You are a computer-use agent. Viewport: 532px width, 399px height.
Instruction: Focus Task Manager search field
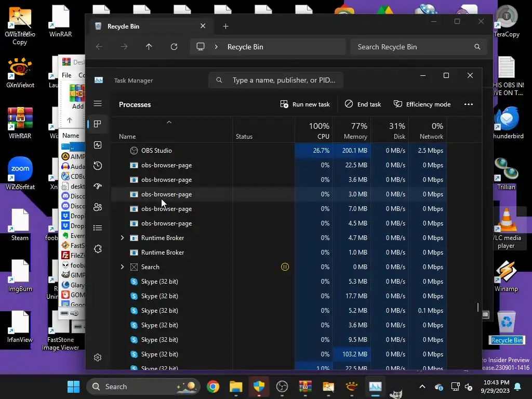pos(276,80)
